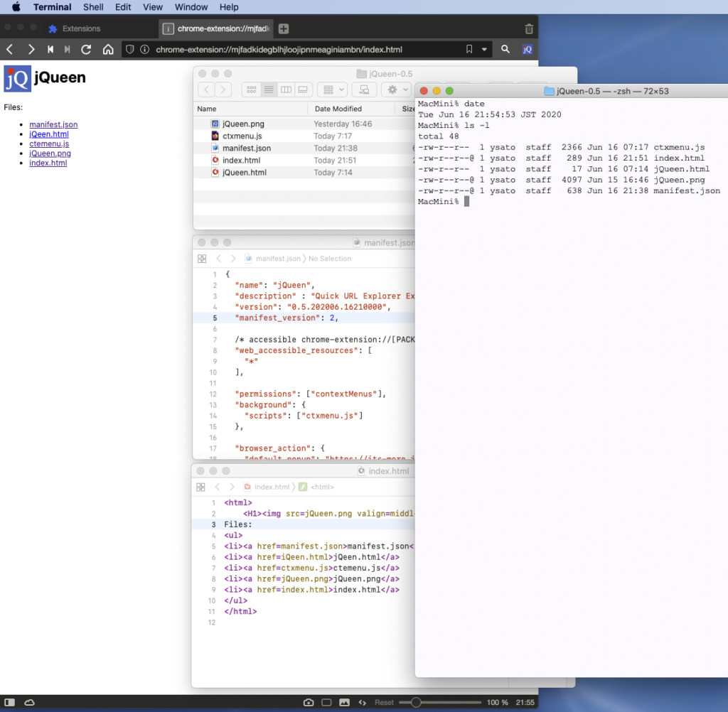Toggle image loading in status bar
The image size is (728, 712).
point(345,702)
